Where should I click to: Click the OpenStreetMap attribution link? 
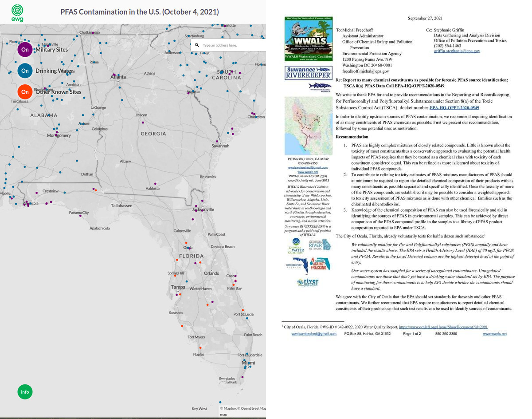tap(252, 408)
